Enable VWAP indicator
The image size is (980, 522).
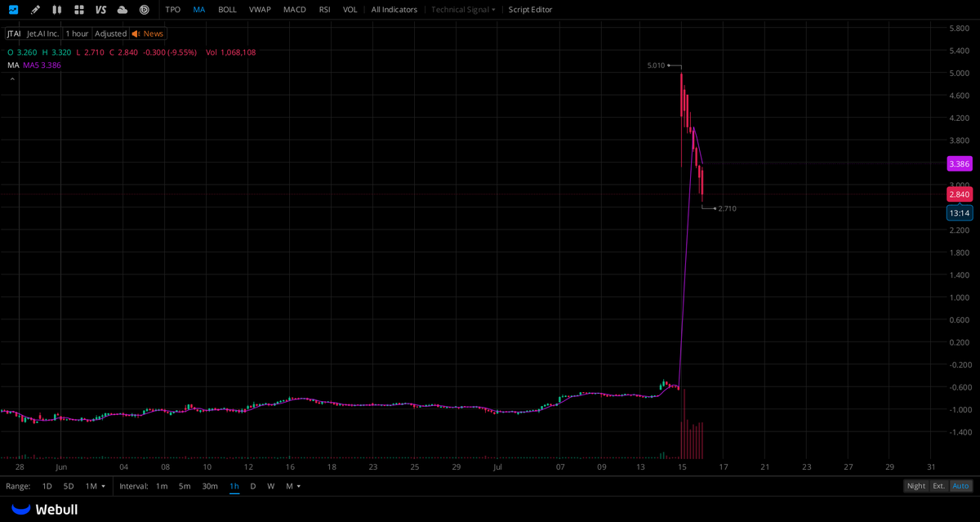(x=260, y=10)
